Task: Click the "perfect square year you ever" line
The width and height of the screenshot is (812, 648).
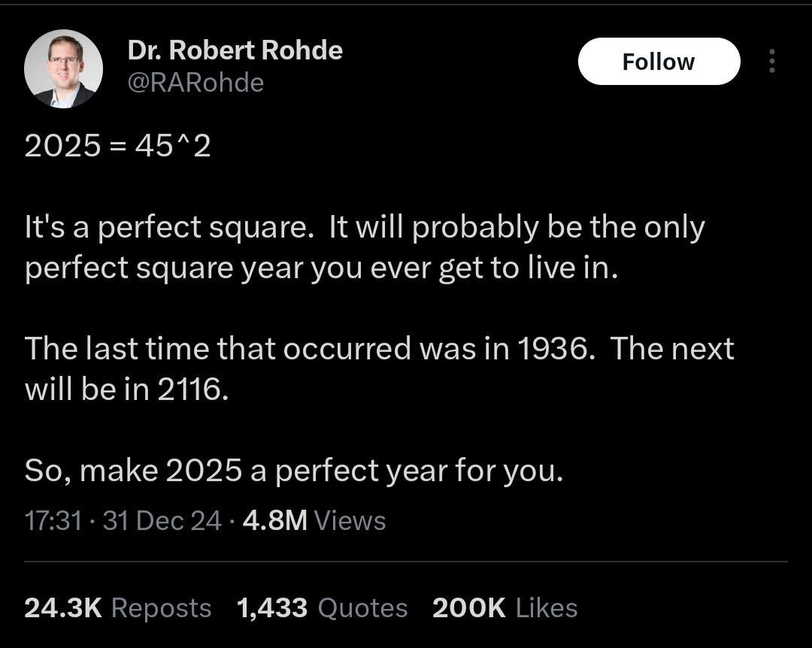Action: pos(226,268)
